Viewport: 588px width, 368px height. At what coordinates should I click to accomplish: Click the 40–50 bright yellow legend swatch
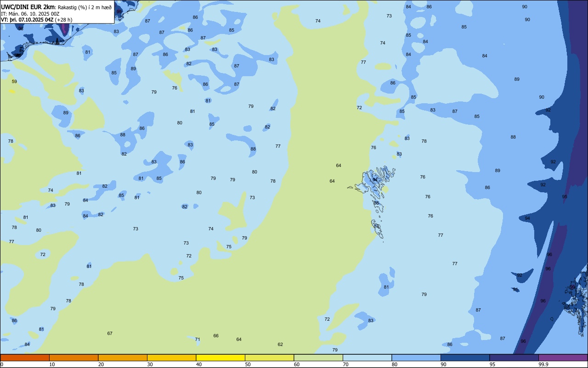(x=220, y=357)
